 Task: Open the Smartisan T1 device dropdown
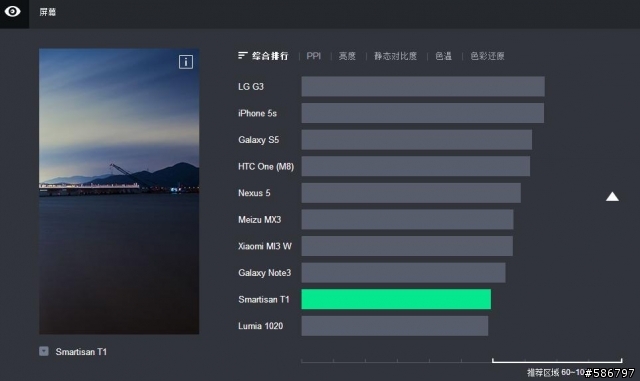pos(44,351)
